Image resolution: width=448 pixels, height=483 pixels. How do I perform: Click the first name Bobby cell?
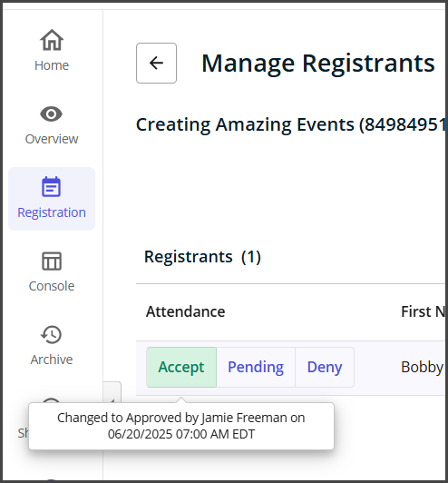click(423, 367)
